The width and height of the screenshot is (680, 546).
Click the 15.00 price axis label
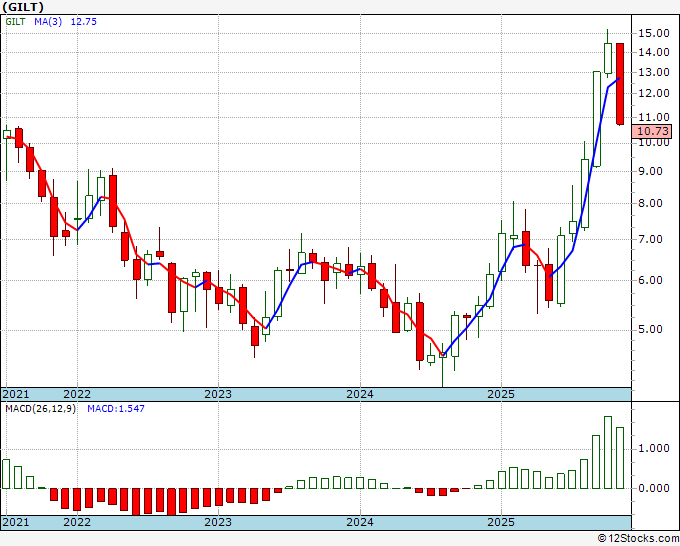pos(654,33)
